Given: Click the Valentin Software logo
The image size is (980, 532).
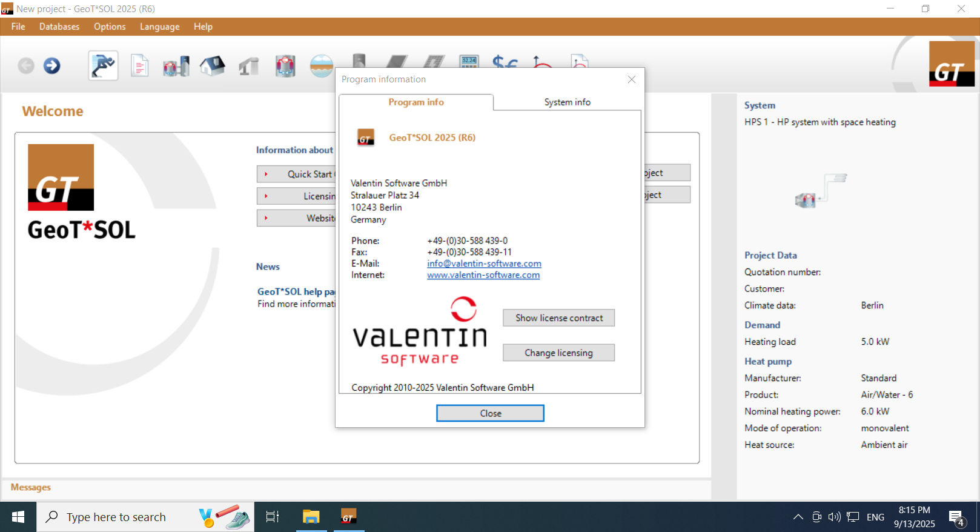Looking at the screenshot, I should [420, 331].
